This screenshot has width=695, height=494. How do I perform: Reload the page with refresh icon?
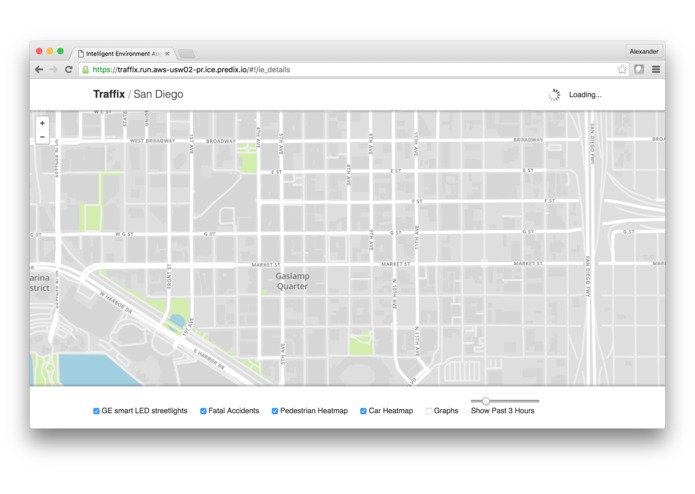click(x=69, y=70)
